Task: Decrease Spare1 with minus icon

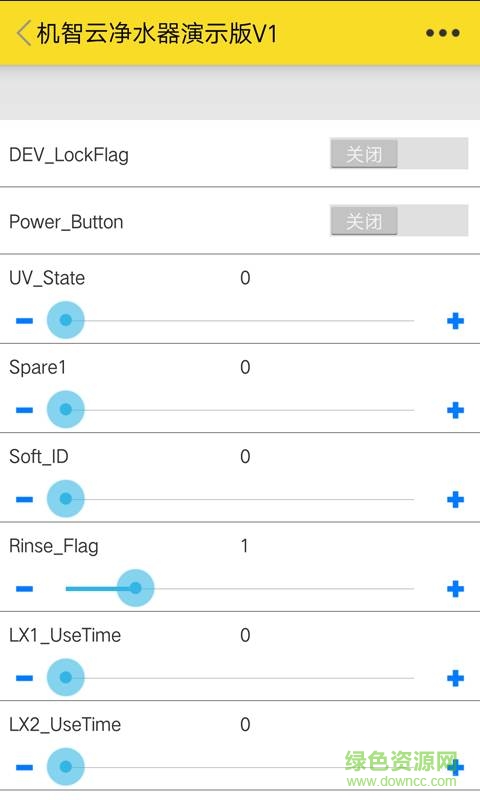Action: (24, 410)
